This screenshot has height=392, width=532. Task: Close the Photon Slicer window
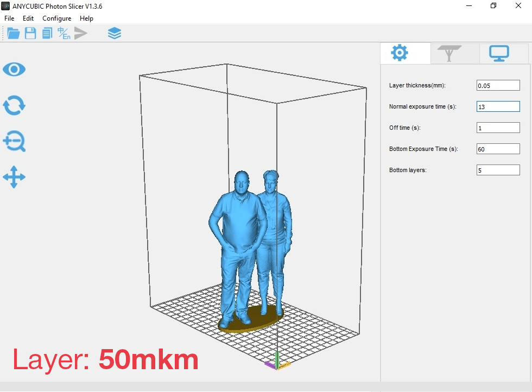pos(518,6)
